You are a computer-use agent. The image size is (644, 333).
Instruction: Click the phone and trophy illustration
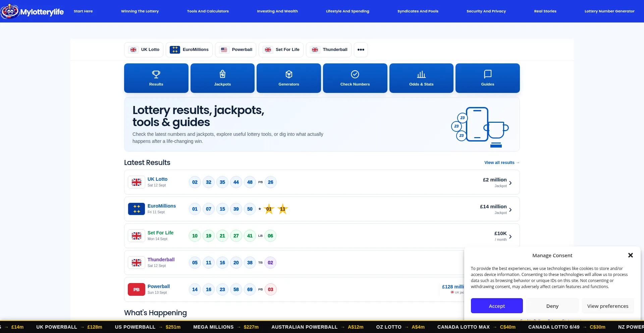click(480, 127)
